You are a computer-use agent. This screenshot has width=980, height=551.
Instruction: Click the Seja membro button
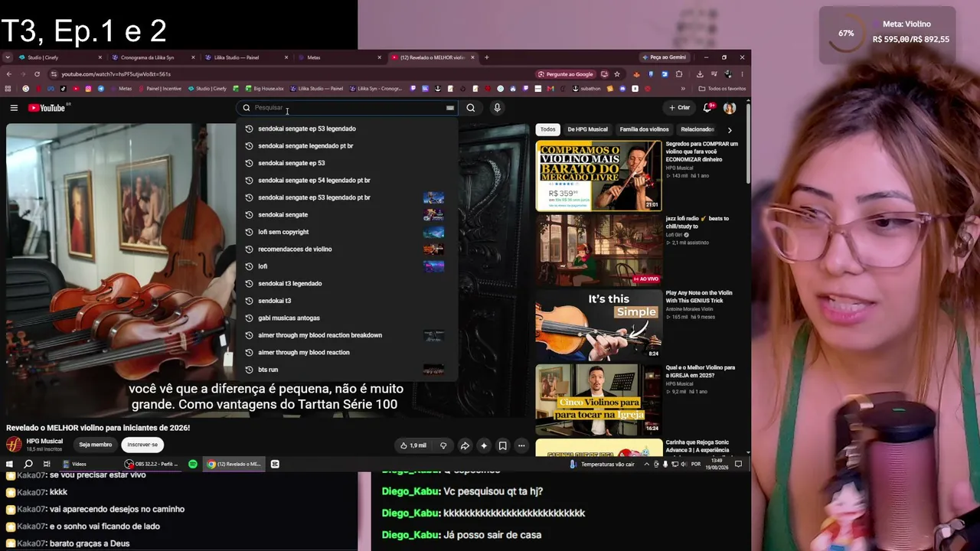[96, 445]
